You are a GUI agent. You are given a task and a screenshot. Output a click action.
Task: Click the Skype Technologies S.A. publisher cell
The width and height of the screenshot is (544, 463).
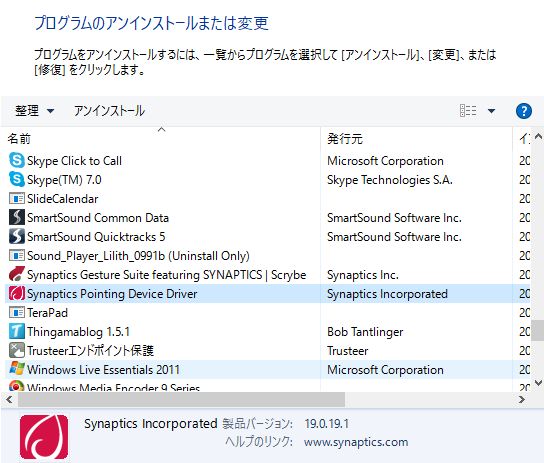point(390,180)
